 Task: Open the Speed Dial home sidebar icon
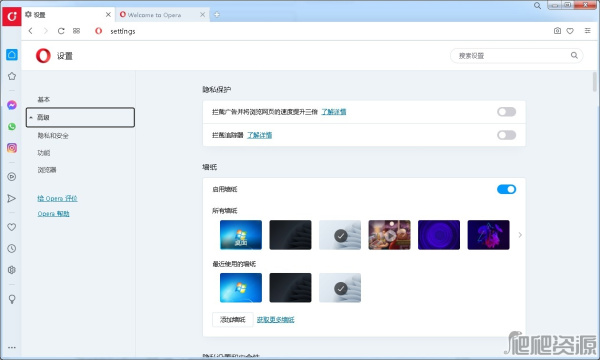(12, 55)
